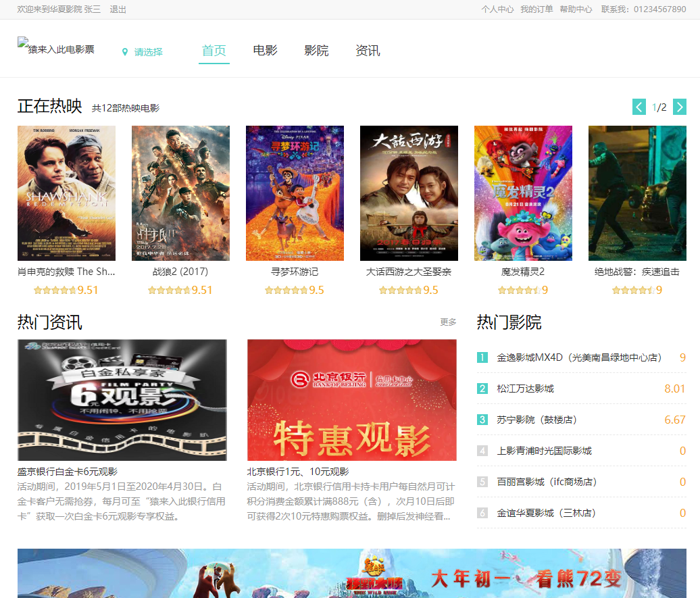Click page indicator 1/2
Image resolution: width=700 pixels, height=598 pixels.
tap(659, 107)
